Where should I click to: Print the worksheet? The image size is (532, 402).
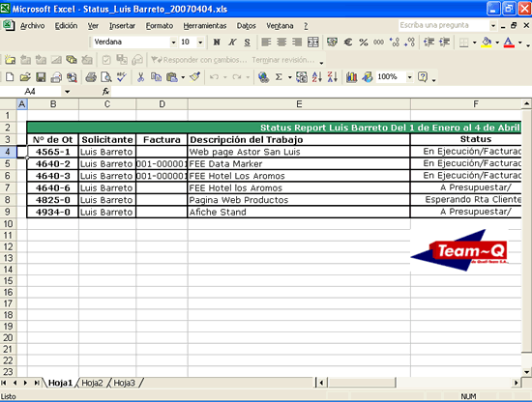click(91, 77)
